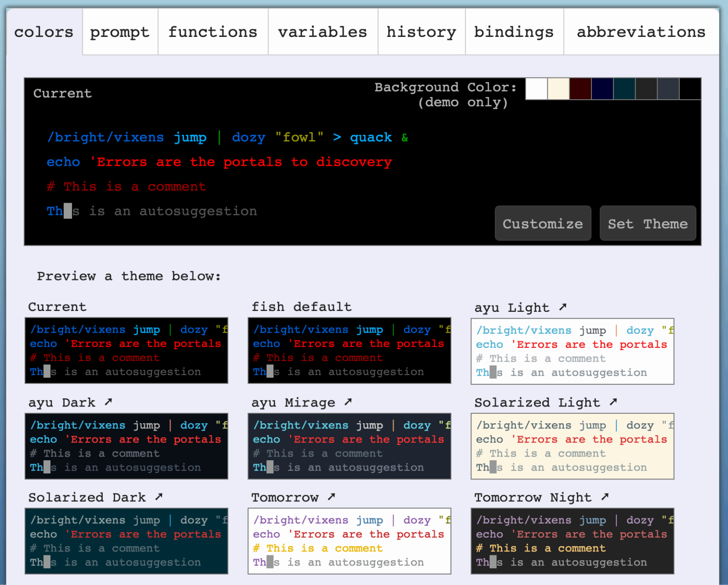
Task: Open the Solarized Light theme external link
Action: [614, 402]
